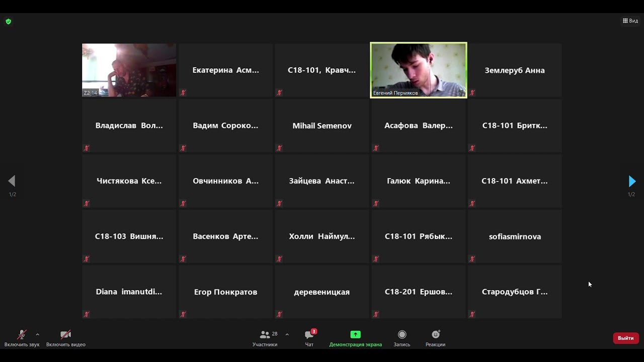The height and width of the screenshot is (362, 644).
Task: Click the red Выйти leave button
Action: 626,338
